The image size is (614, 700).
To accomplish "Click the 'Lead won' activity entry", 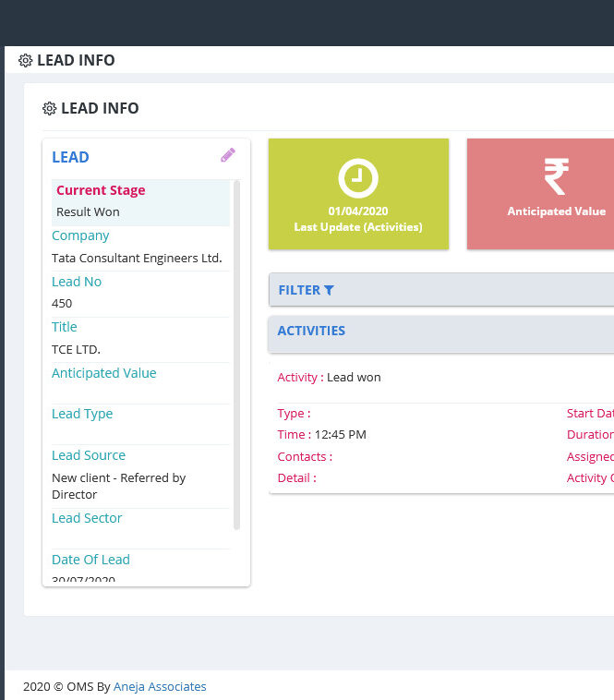I will (354, 377).
